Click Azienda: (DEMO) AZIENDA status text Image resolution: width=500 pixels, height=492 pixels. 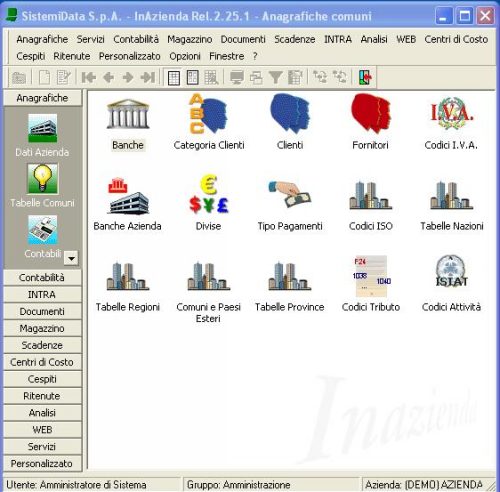(x=424, y=485)
